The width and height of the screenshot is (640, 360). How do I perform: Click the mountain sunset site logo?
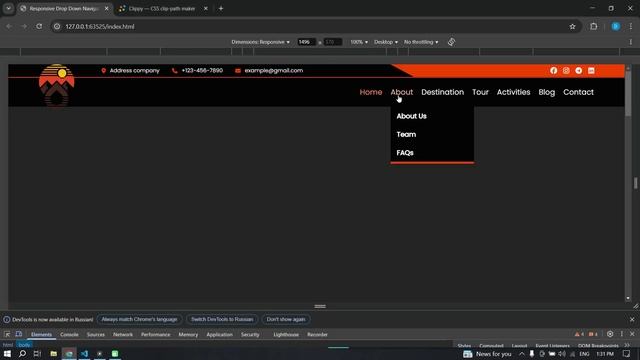click(x=56, y=86)
